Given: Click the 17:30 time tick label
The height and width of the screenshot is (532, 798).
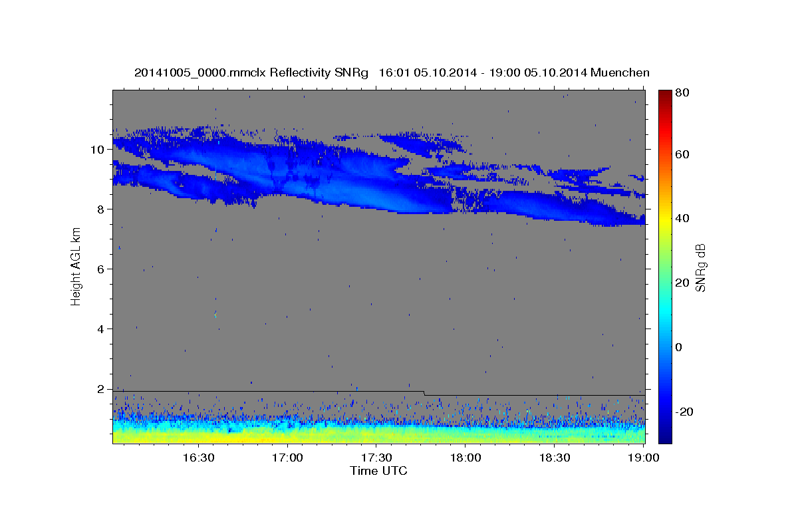Looking at the screenshot, I should click(x=376, y=458).
